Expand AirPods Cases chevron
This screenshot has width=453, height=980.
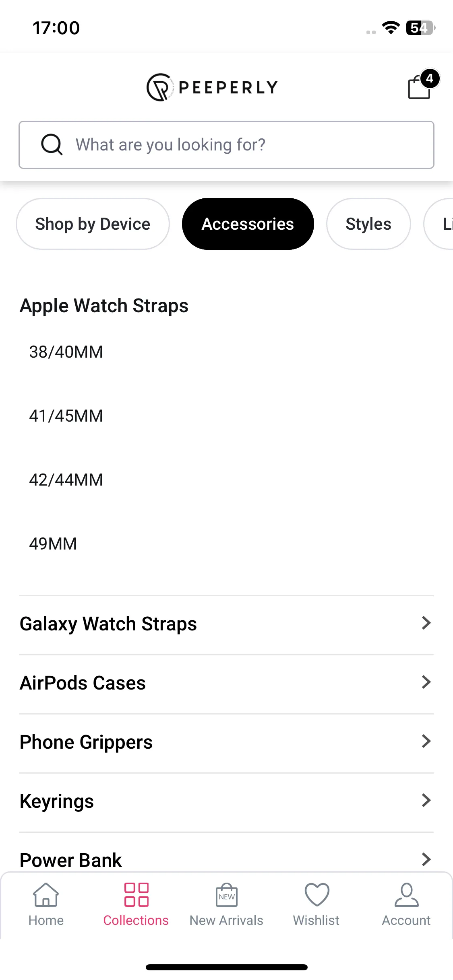[426, 682]
